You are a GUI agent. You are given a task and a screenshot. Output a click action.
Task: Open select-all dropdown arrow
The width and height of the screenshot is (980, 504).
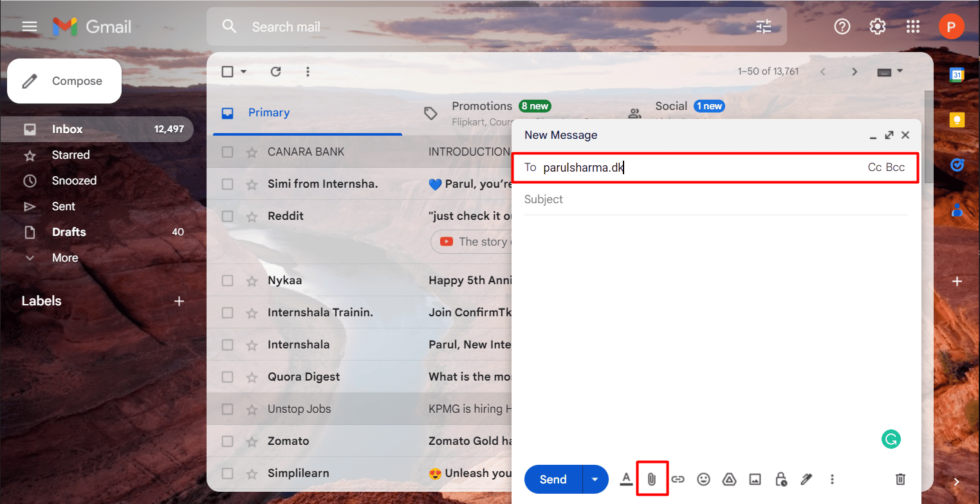(243, 71)
